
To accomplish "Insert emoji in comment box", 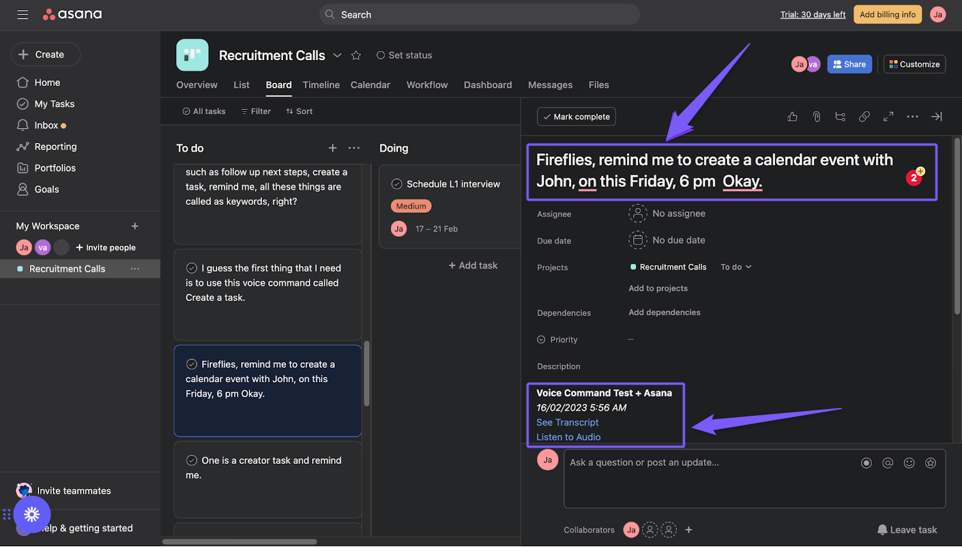I will [x=909, y=463].
